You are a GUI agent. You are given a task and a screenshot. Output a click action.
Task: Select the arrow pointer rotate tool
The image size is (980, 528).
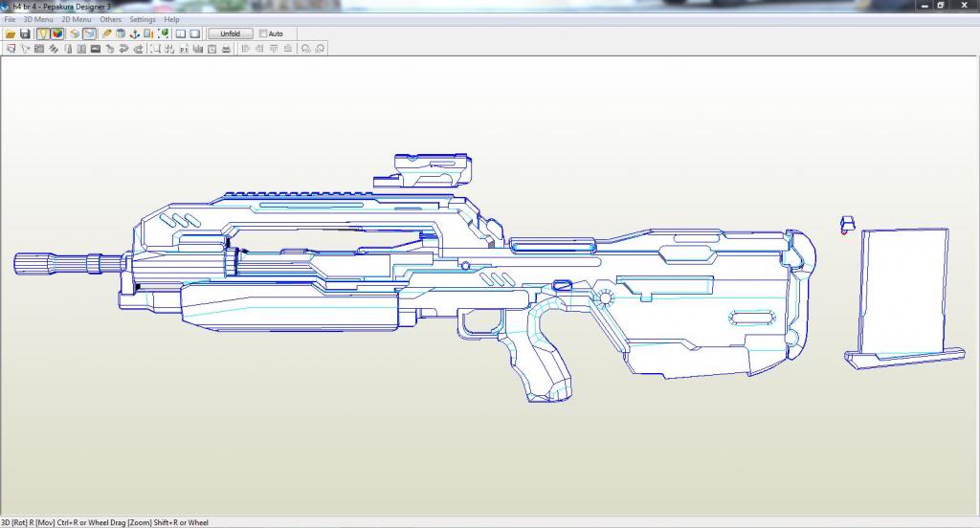point(25,49)
